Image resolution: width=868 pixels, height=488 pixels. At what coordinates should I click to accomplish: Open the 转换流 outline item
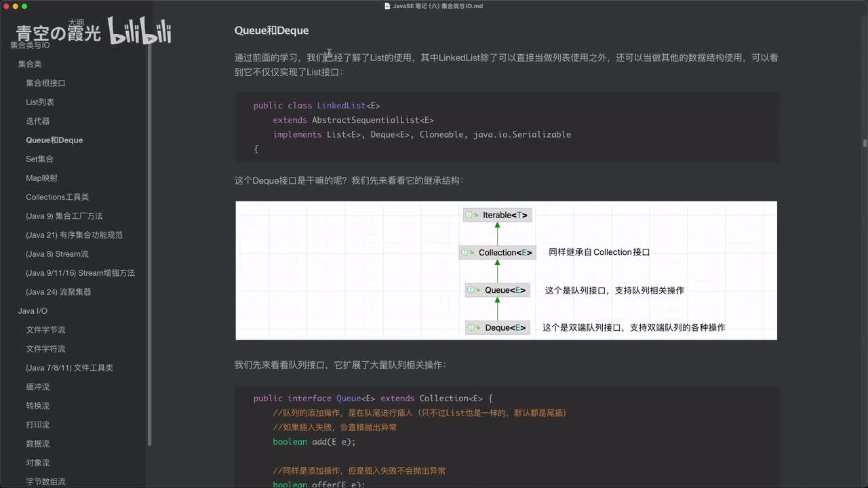(38, 405)
